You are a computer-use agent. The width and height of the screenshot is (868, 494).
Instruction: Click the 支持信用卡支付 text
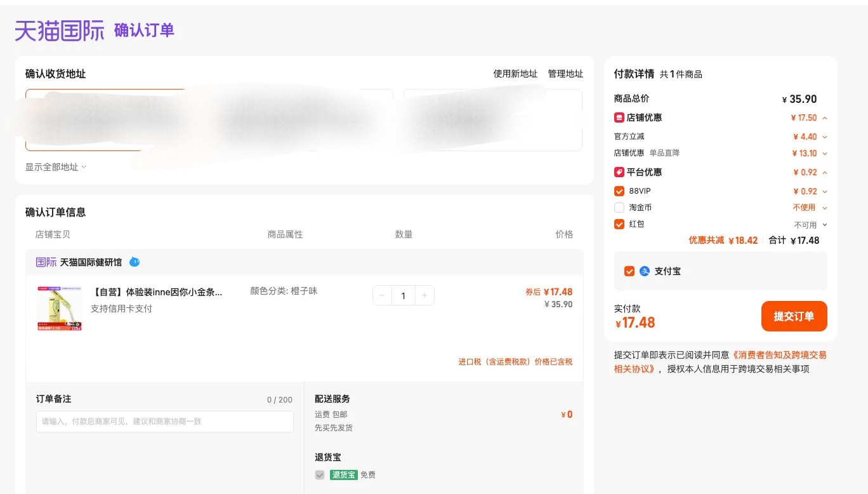click(121, 309)
